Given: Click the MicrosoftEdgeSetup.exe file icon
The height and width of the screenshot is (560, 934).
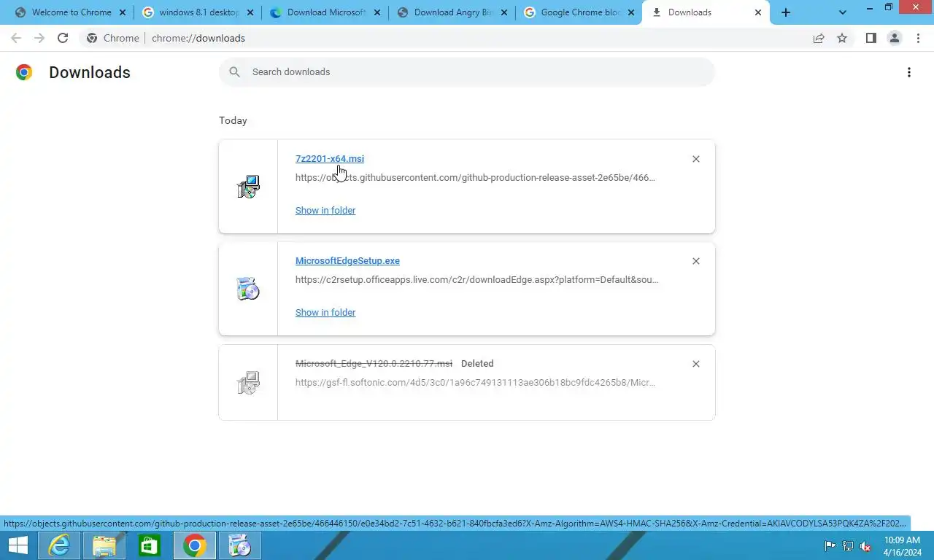Looking at the screenshot, I should coord(248,289).
